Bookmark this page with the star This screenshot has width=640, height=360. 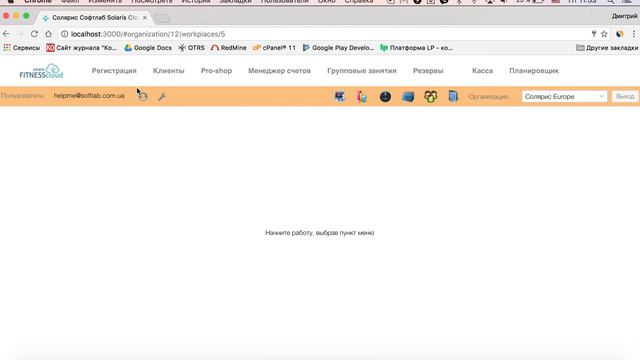(604, 34)
